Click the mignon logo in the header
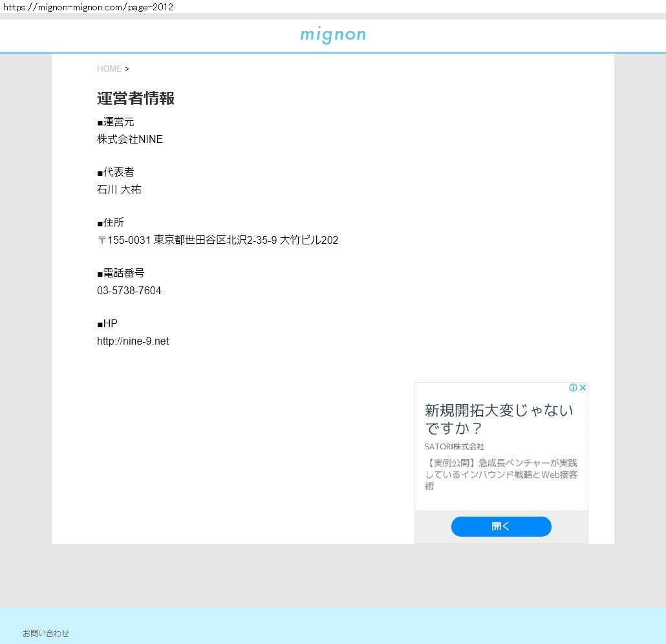 (x=333, y=35)
